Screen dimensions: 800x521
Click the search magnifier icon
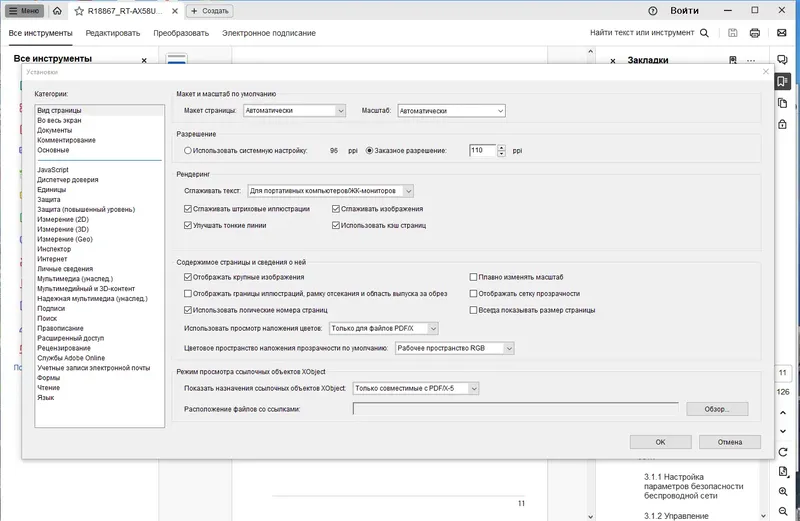[x=704, y=33]
